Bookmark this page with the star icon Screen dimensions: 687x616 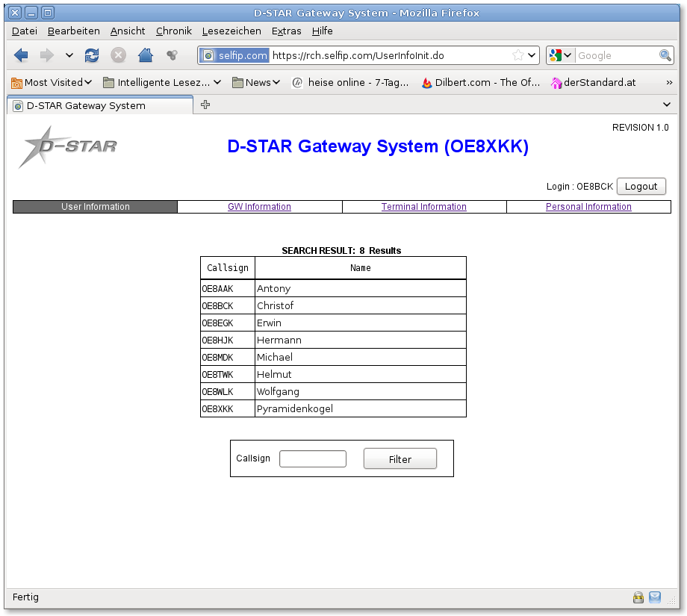518,55
